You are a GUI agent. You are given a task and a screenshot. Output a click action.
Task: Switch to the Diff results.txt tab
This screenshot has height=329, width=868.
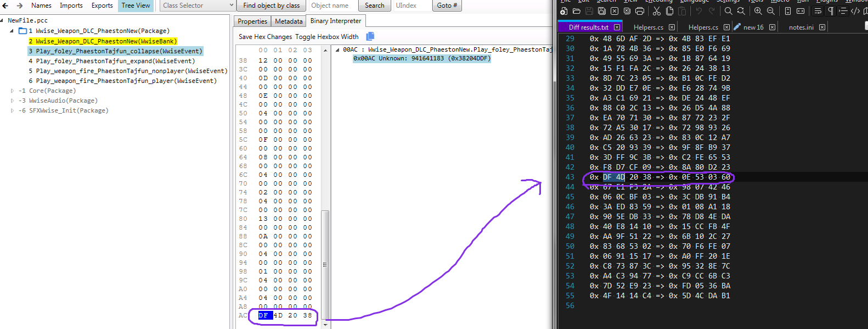(590, 27)
